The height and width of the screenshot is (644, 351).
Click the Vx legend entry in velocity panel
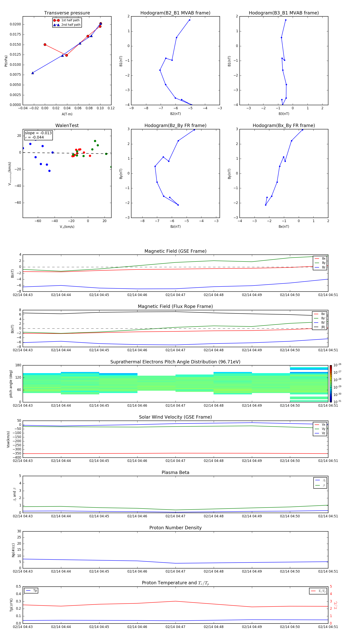pyautogui.click(x=320, y=424)
